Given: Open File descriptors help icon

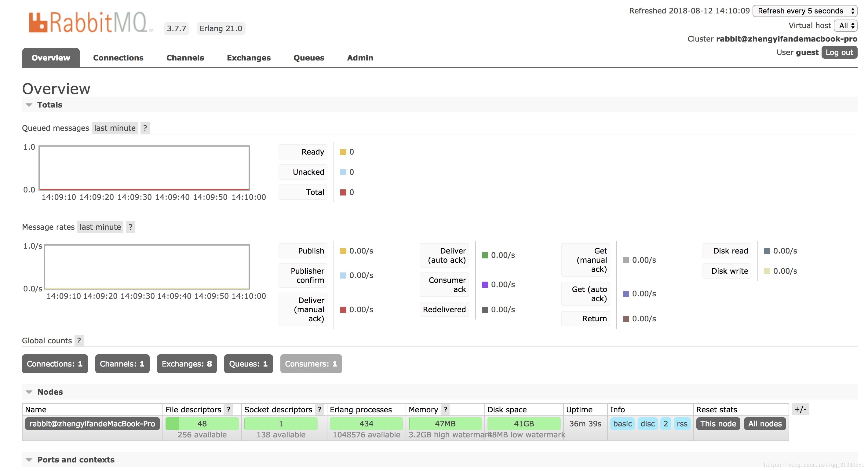Looking at the screenshot, I should pos(228,410).
